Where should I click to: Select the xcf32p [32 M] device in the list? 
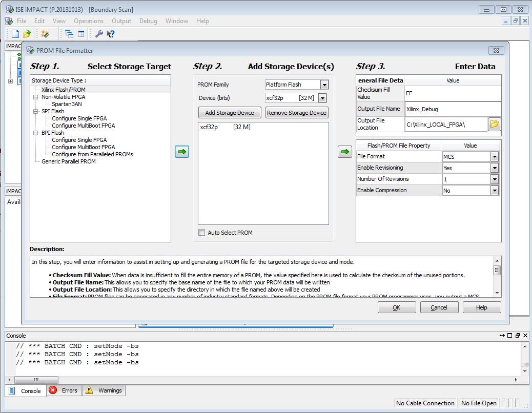(226, 127)
